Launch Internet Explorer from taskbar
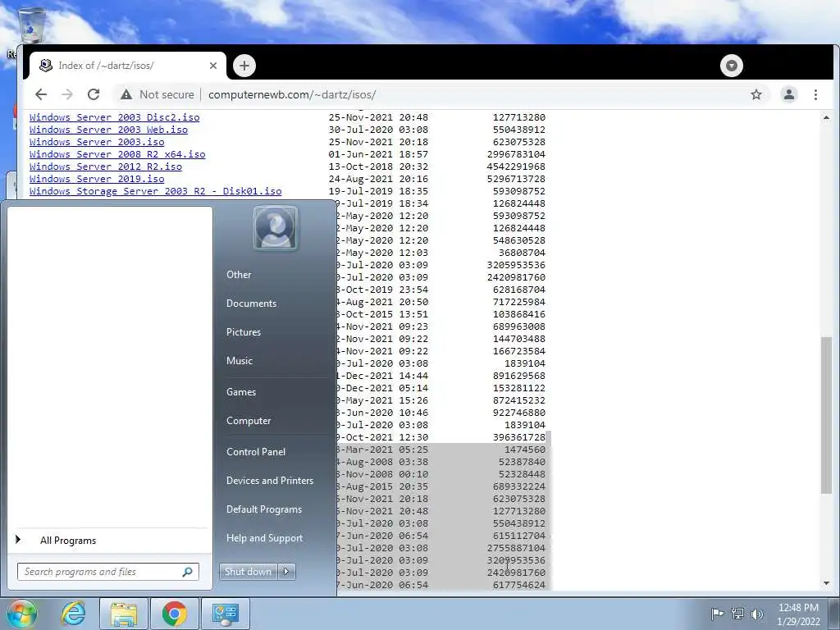840x630 pixels. (x=73, y=614)
